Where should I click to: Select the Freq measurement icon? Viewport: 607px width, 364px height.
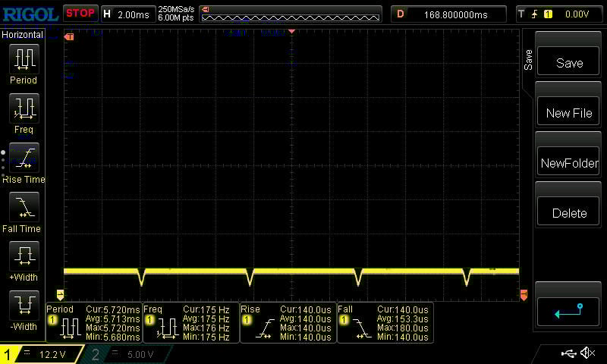pyautogui.click(x=24, y=108)
